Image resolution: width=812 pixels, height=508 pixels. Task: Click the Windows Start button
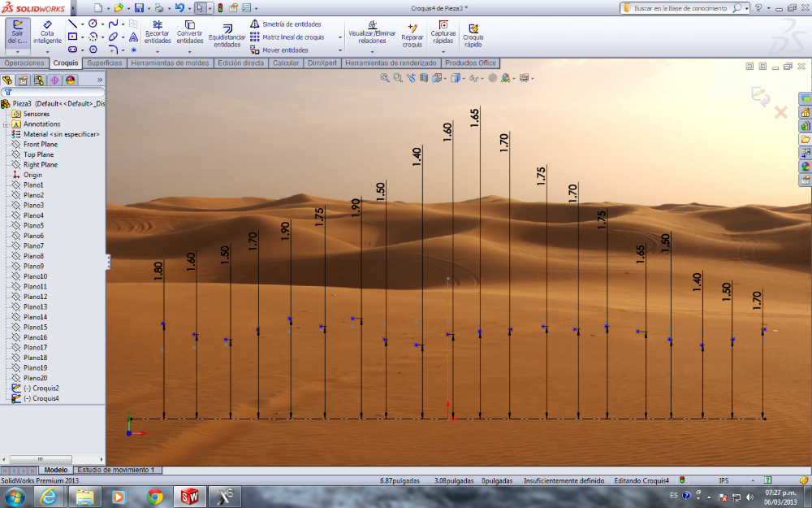coord(15,497)
